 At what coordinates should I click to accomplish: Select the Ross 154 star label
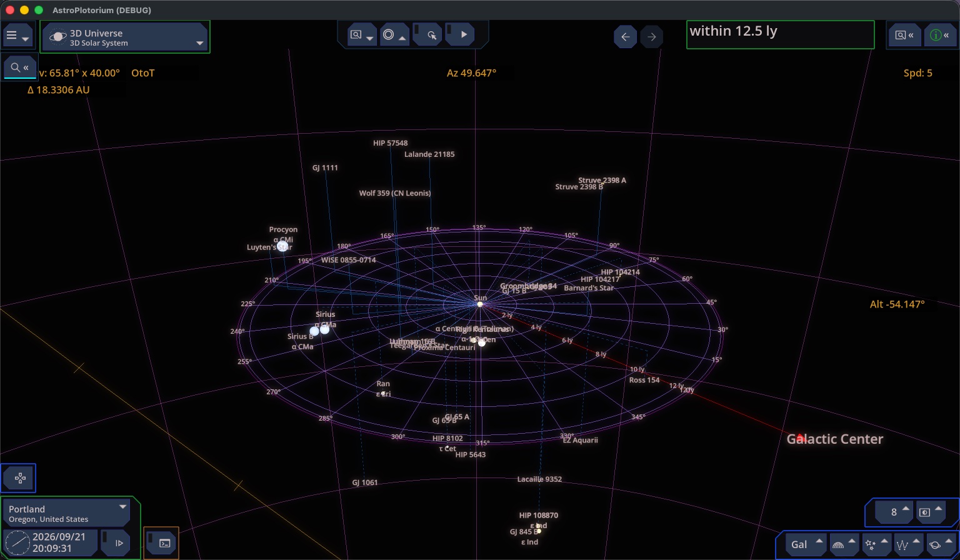tap(644, 380)
